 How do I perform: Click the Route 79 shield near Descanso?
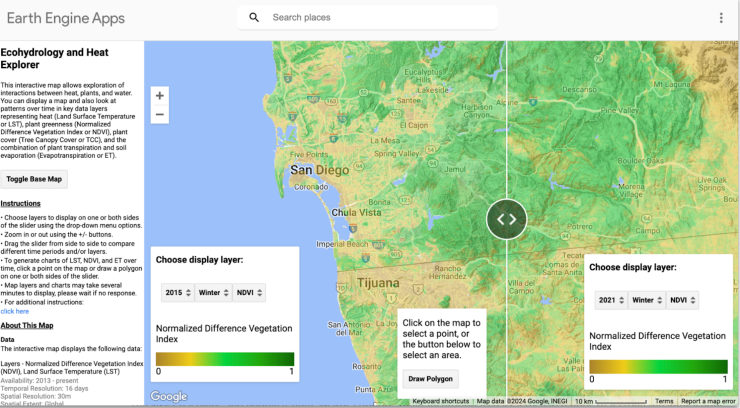(598, 59)
